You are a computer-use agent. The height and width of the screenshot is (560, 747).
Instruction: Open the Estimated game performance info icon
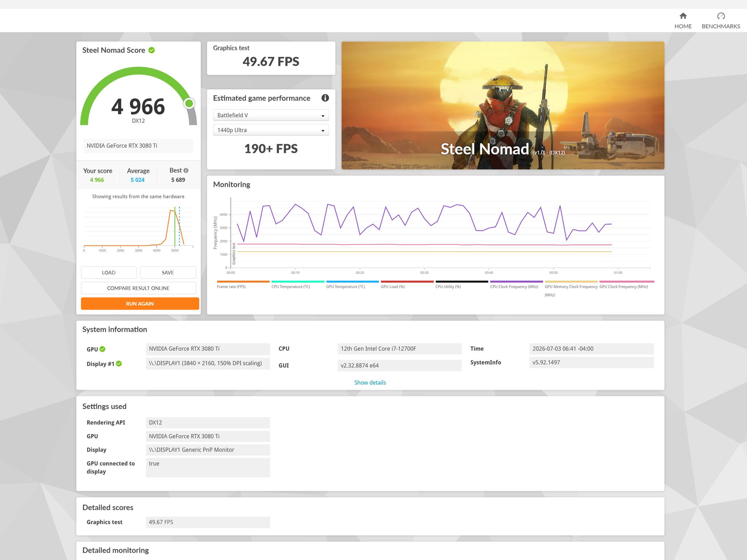coord(325,98)
